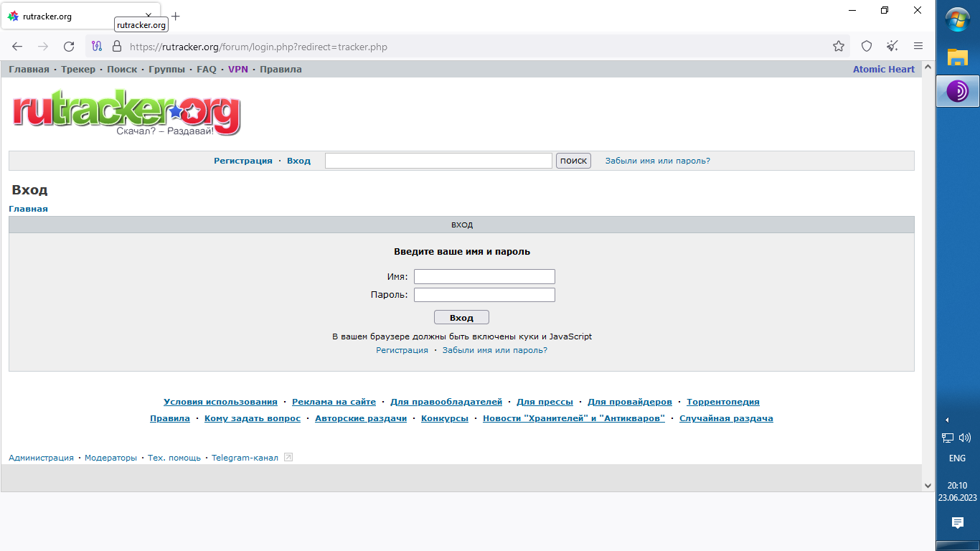Screen dimensions: 980x551
Task: Open Трекер in the top menu
Action: tap(78, 70)
